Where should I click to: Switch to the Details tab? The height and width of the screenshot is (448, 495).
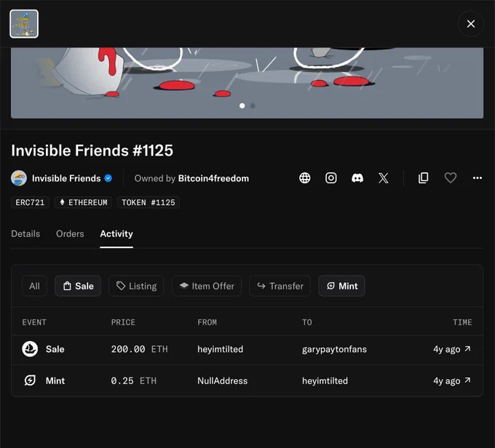tap(25, 233)
